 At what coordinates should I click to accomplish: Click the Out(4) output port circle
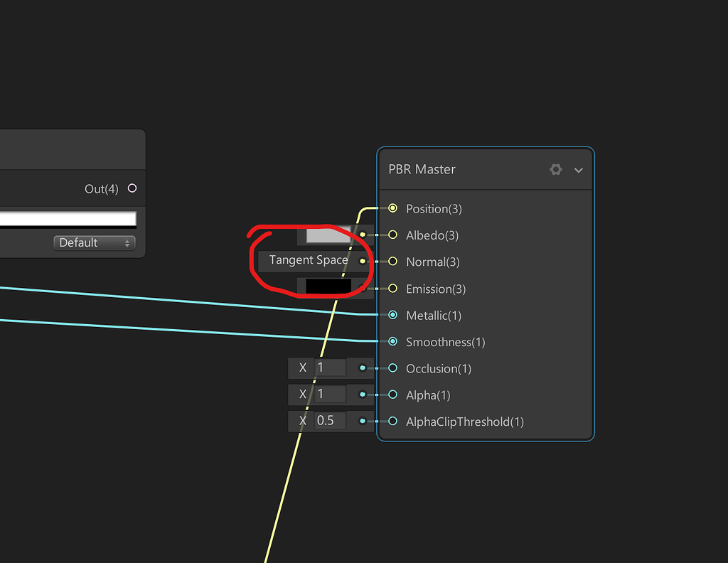click(131, 188)
